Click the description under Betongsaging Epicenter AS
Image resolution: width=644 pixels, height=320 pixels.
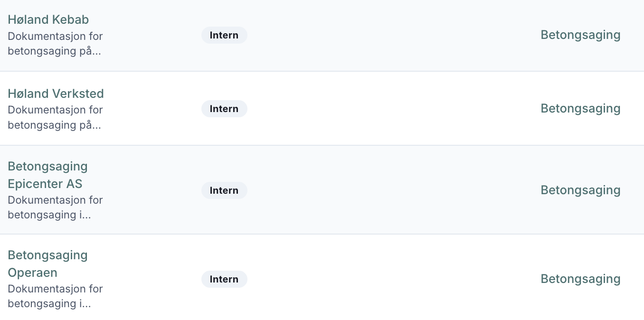(55, 207)
